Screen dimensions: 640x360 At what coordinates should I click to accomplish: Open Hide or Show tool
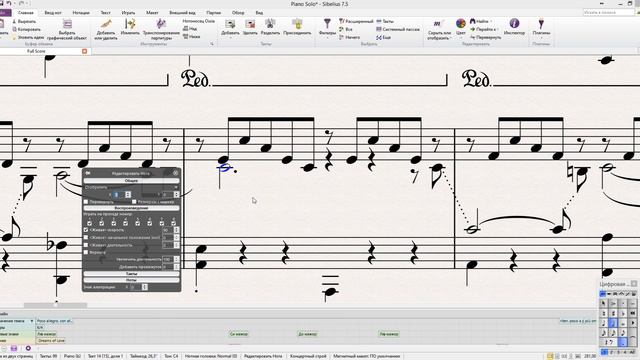pyautogui.click(x=439, y=29)
